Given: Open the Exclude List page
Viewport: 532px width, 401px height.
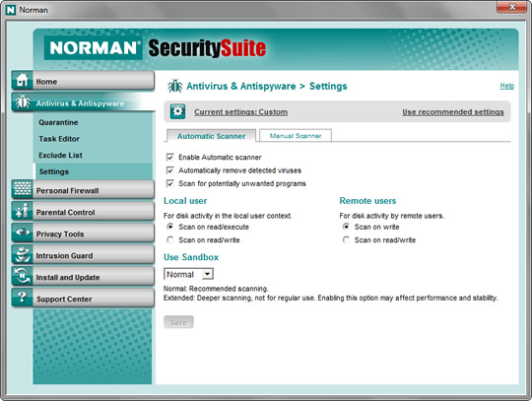Looking at the screenshot, I should 60,155.
